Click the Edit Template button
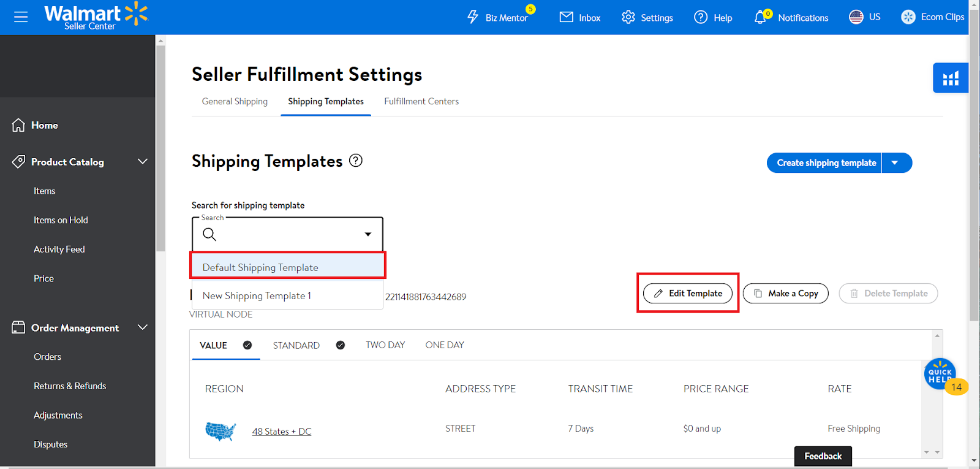Screen dimensions: 980x469 pos(688,294)
